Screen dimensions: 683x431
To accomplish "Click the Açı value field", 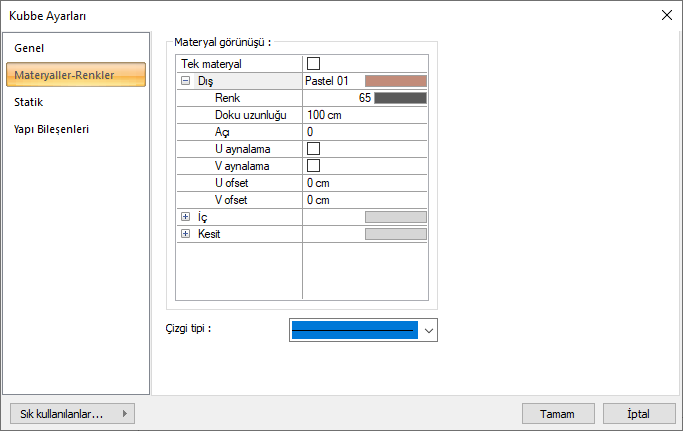I will [x=365, y=132].
